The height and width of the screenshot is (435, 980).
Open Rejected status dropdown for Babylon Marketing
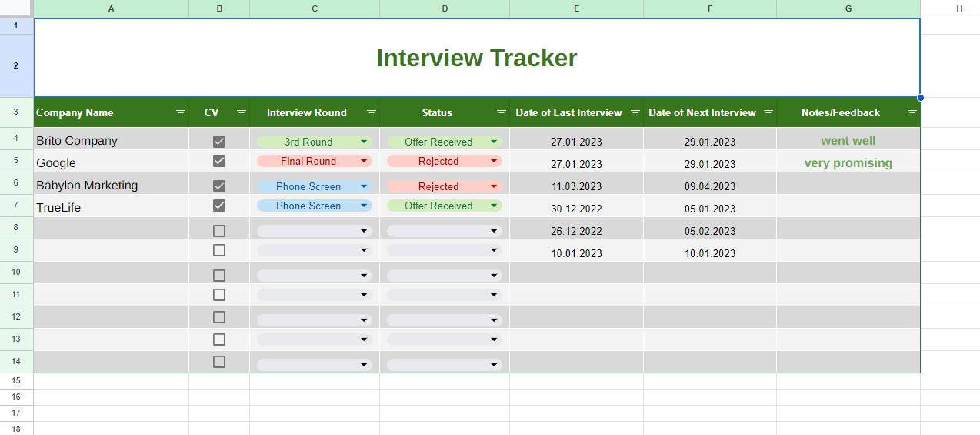point(445,186)
